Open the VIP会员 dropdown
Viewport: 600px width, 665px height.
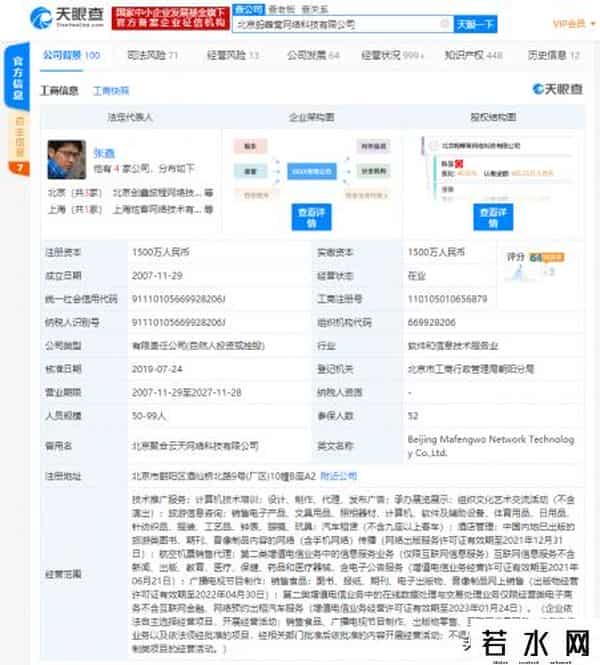574,24
